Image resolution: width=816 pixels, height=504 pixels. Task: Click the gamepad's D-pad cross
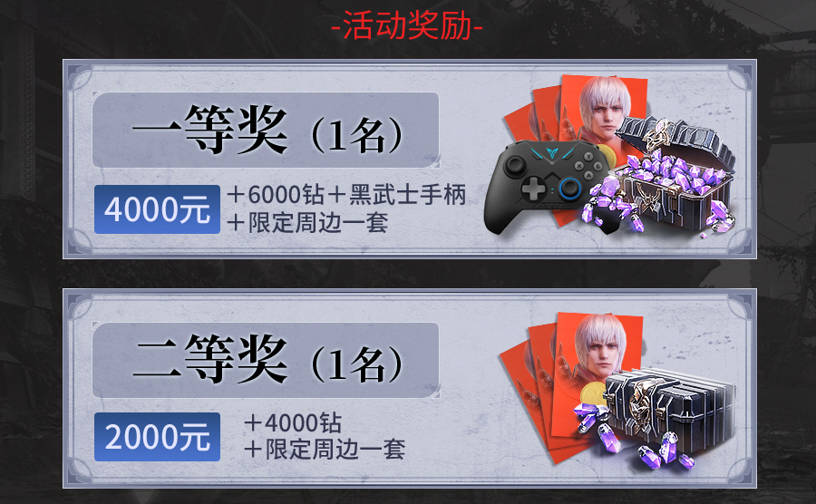pyautogui.click(x=534, y=189)
